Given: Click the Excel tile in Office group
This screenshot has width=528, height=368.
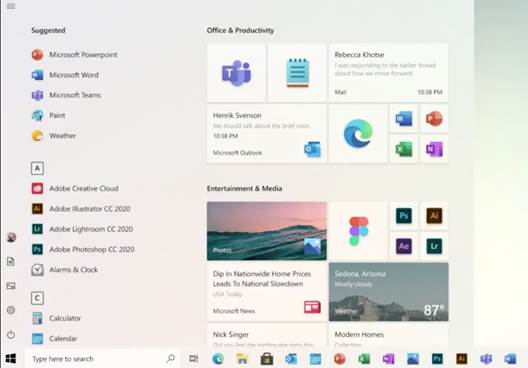Looking at the screenshot, I should pos(404,149).
